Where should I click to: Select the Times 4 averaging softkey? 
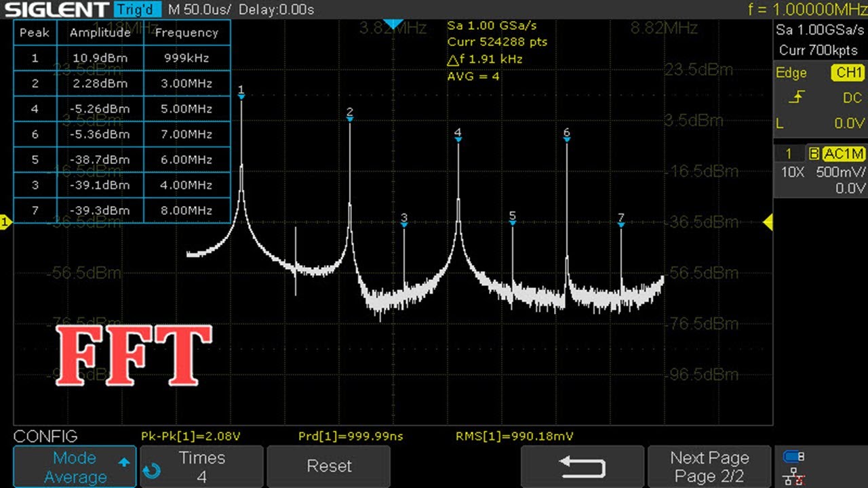(x=202, y=467)
